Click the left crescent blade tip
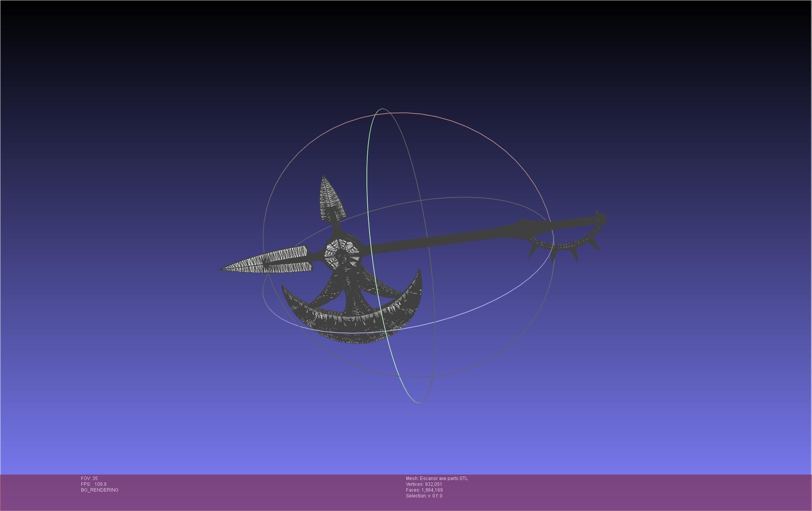This screenshot has width=812, height=511. point(283,288)
